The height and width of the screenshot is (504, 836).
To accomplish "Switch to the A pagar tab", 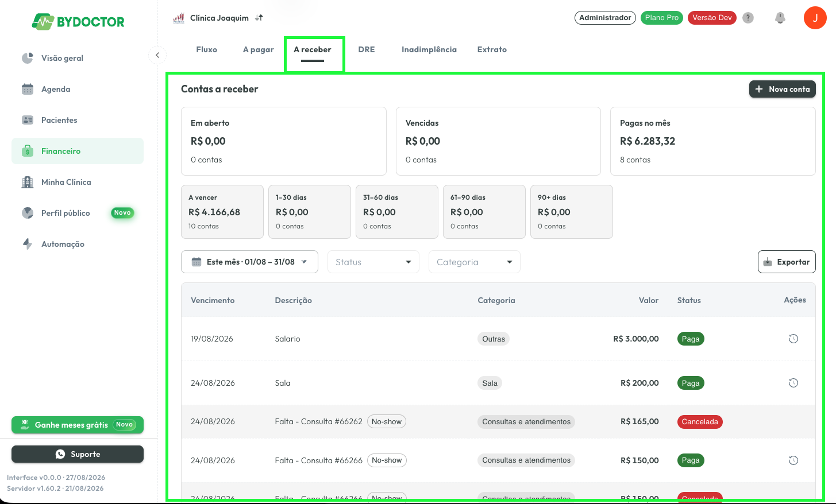I will coord(258,49).
